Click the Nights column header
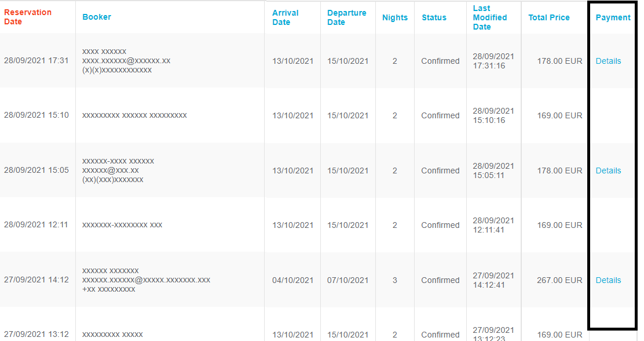Image resolution: width=644 pixels, height=341 pixels. pyautogui.click(x=395, y=17)
